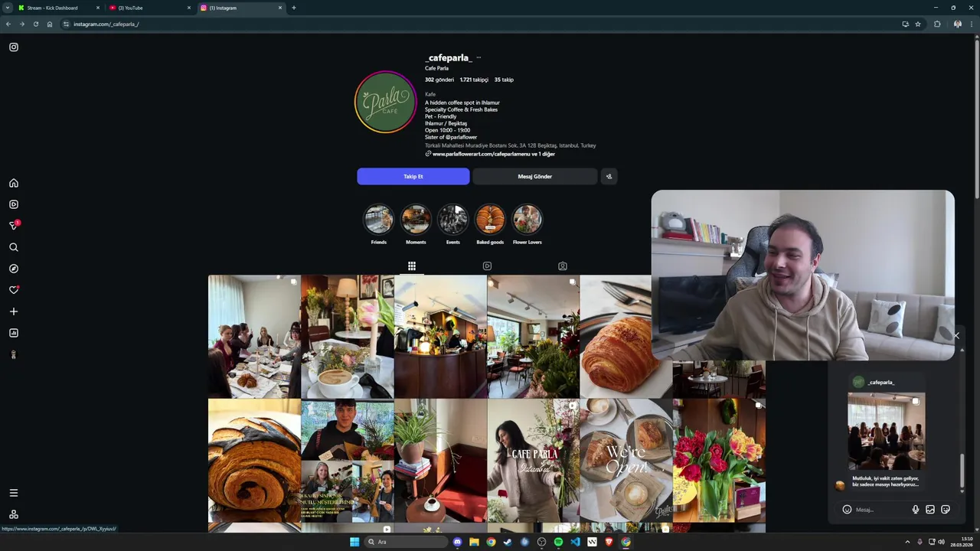Open the We're Open post

pyautogui.click(x=626, y=460)
